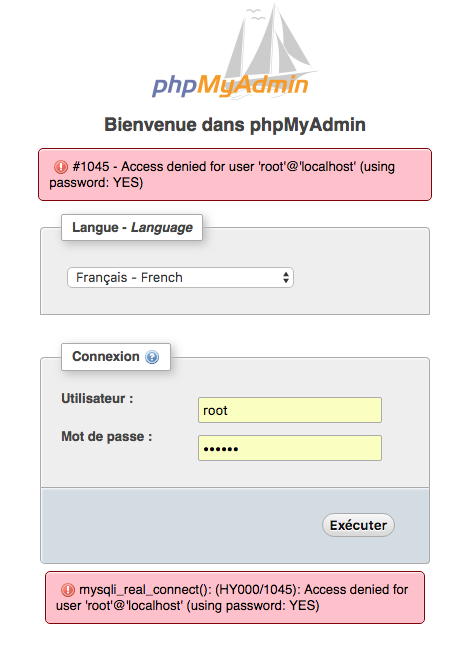
Task: Focus the Utilisateur field containing root
Action: [290, 410]
